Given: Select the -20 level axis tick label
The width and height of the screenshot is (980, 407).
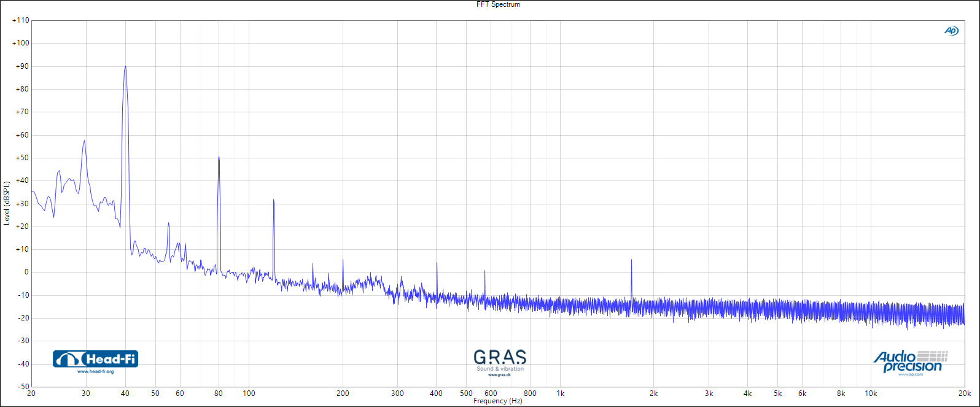Looking at the screenshot, I should (x=23, y=318).
